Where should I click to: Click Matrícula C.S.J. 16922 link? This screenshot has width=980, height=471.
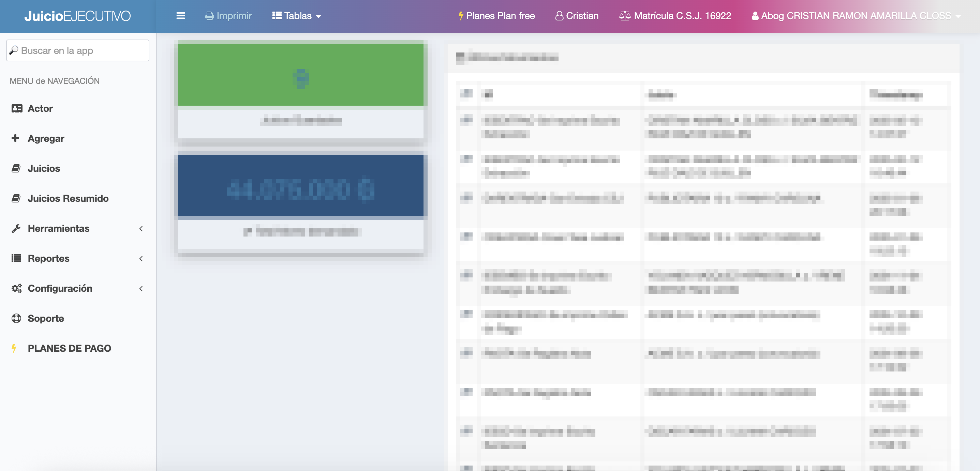click(x=675, y=16)
